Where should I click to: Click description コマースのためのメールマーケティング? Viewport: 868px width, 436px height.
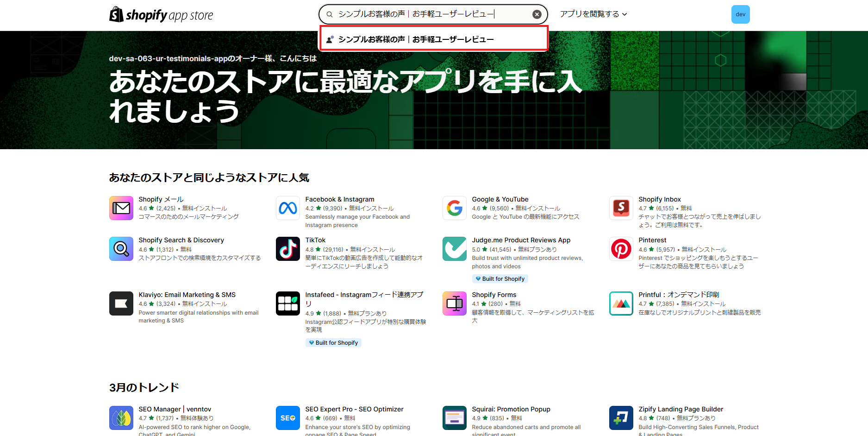coord(189,217)
